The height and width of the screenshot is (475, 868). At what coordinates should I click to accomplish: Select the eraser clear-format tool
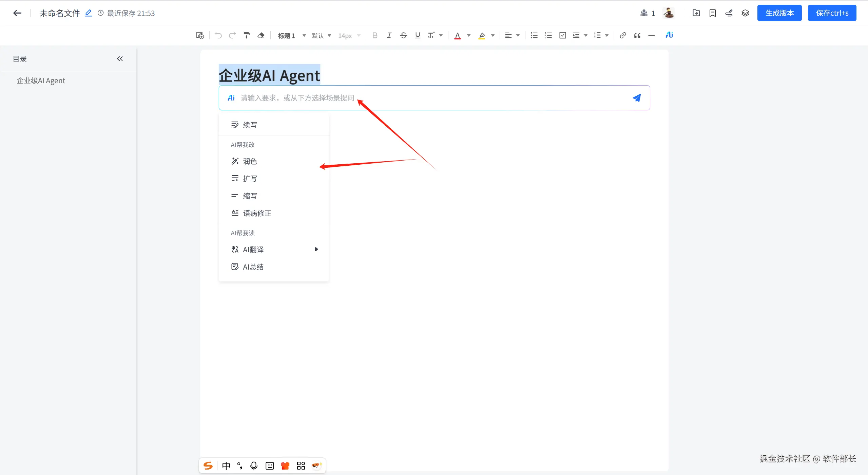(x=261, y=35)
